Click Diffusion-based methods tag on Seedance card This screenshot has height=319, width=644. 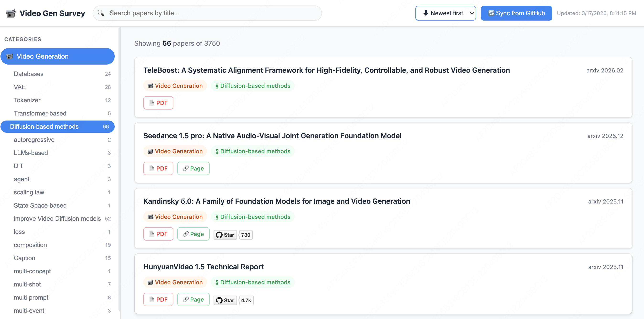click(253, 151)
